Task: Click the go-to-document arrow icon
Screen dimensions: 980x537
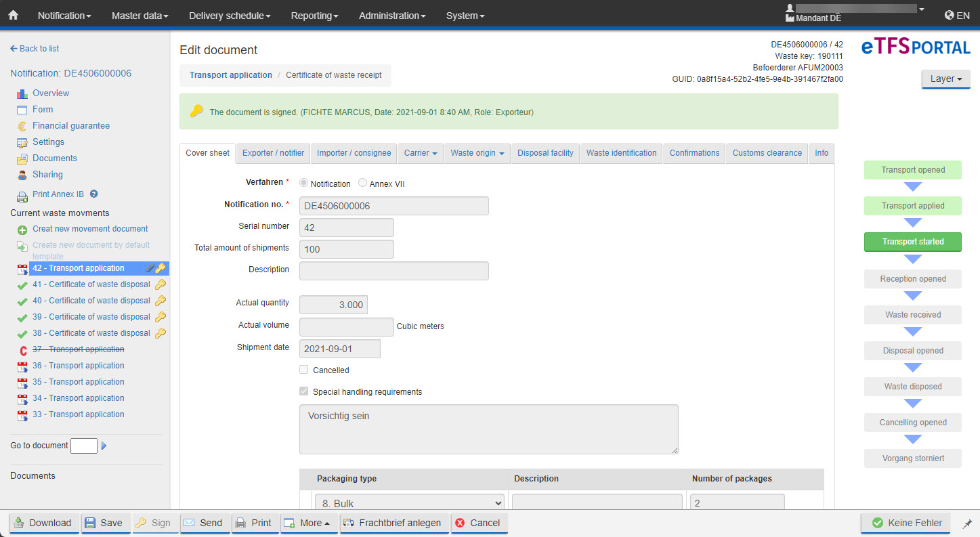Action: pos(104,446)
